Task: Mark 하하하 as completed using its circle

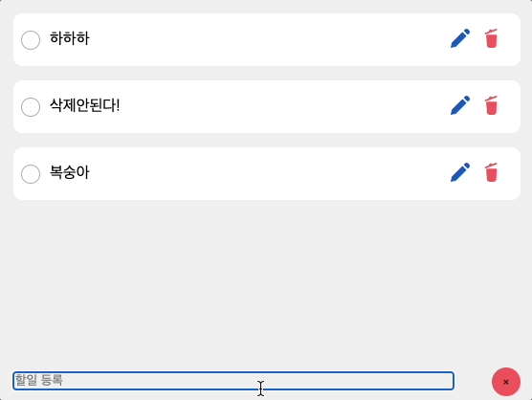Action: tap(31, 40)
